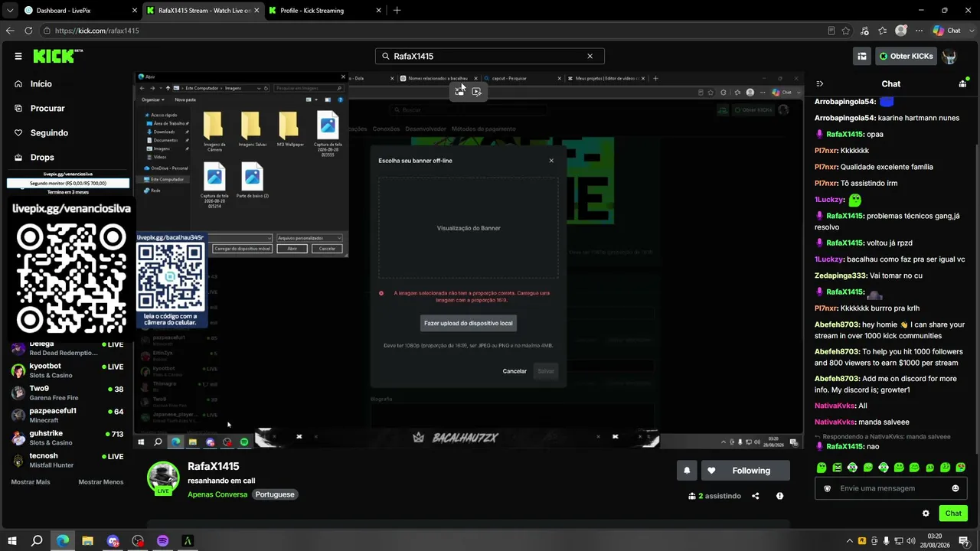
Task: Open Drops in the sidebar
Action: click(42, 158)
